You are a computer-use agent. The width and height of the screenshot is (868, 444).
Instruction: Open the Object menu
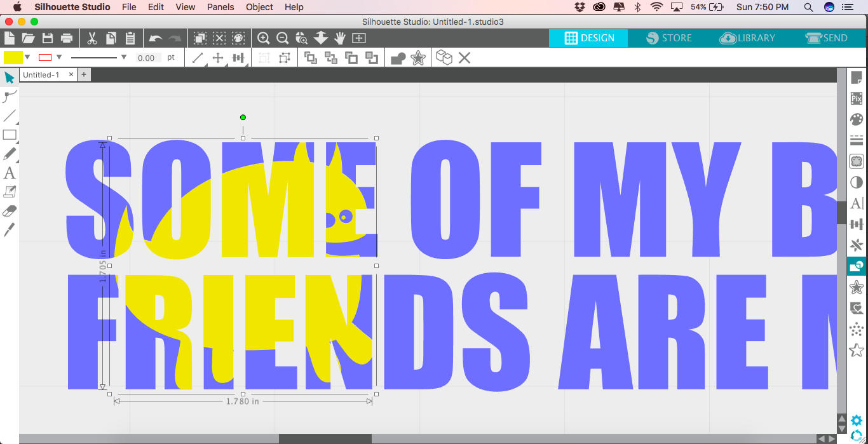259,7
